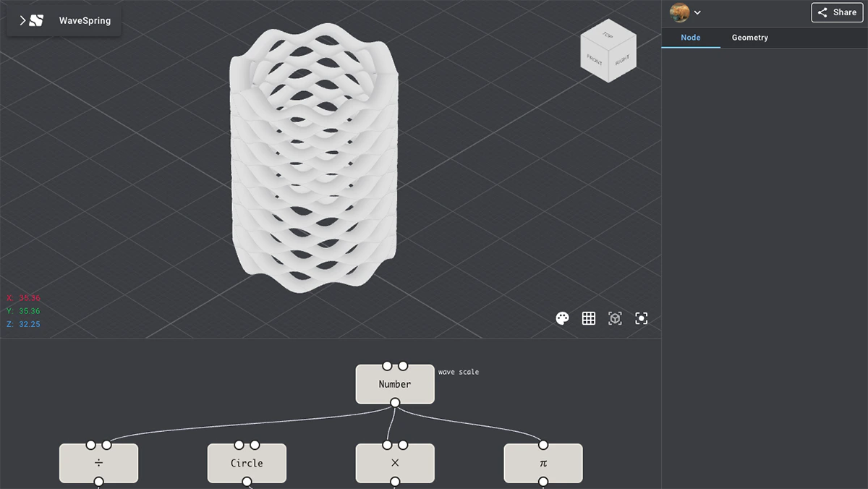Image resolution: width=868 pixels, height=489 pixels.
Task: Click the Z coordinate value 32.25
Action: pyautogui.click(x=30, y=324)
